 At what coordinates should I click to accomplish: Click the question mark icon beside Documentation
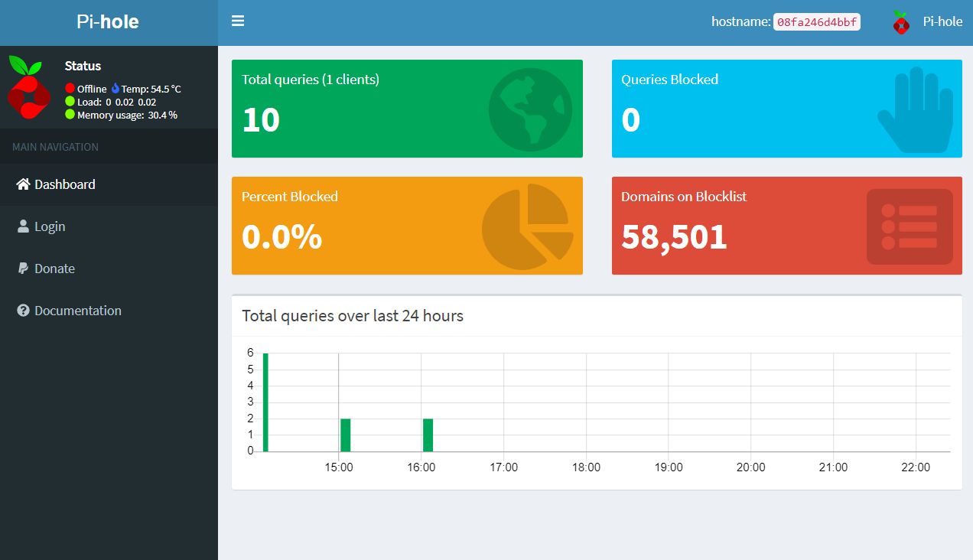point(21,310)
